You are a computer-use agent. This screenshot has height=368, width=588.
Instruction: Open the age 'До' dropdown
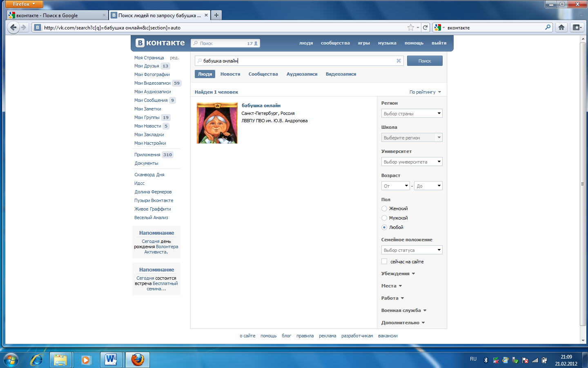[428, 186]
